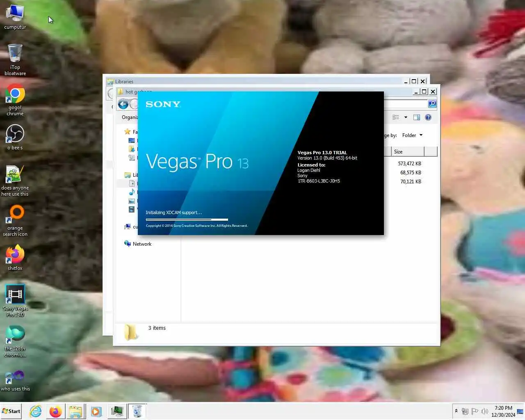Click the Vegas splash loading progress bar
This screenshot has height=420, width=525.
point(187,220)
